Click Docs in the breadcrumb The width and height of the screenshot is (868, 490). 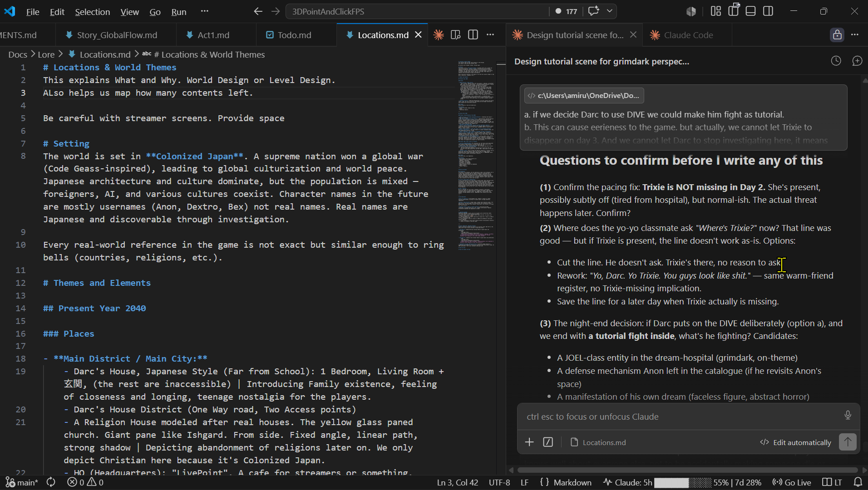(x=18, y=54)
